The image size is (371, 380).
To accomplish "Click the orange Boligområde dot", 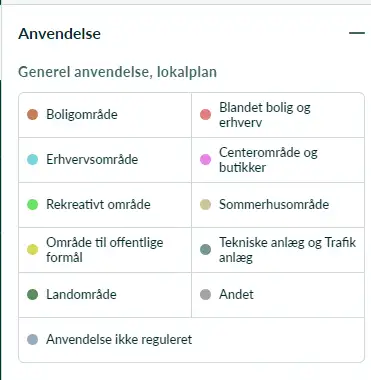I will 32,114.
